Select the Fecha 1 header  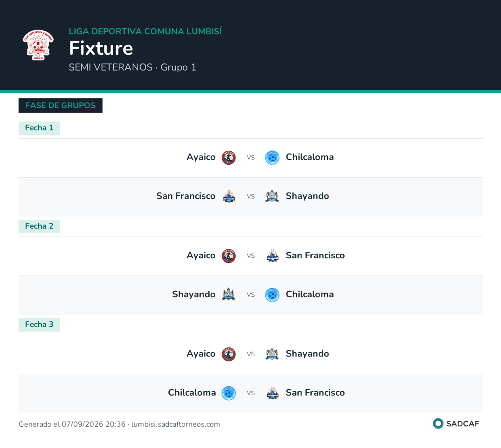click(x=39, y=128)
